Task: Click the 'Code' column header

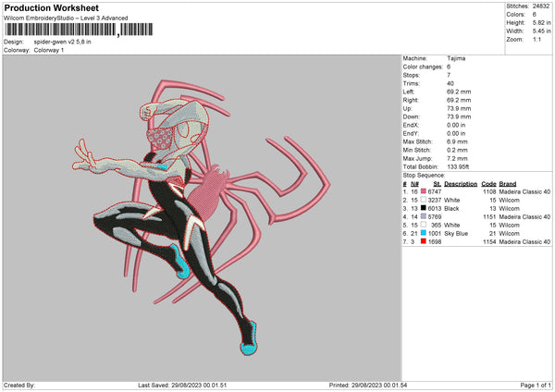Action: tap(488, 184)
